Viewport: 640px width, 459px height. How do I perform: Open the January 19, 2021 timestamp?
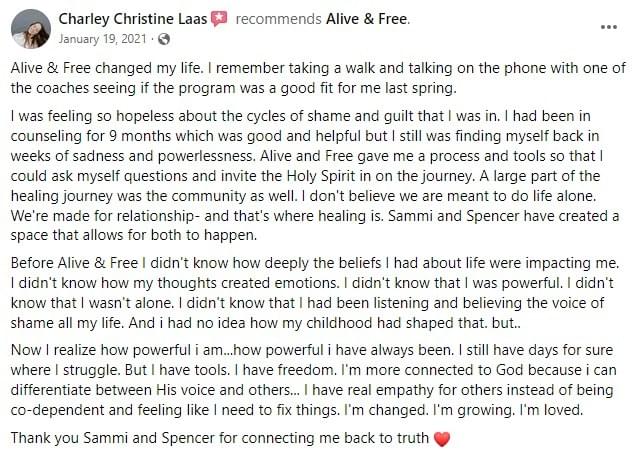[102, 39]
